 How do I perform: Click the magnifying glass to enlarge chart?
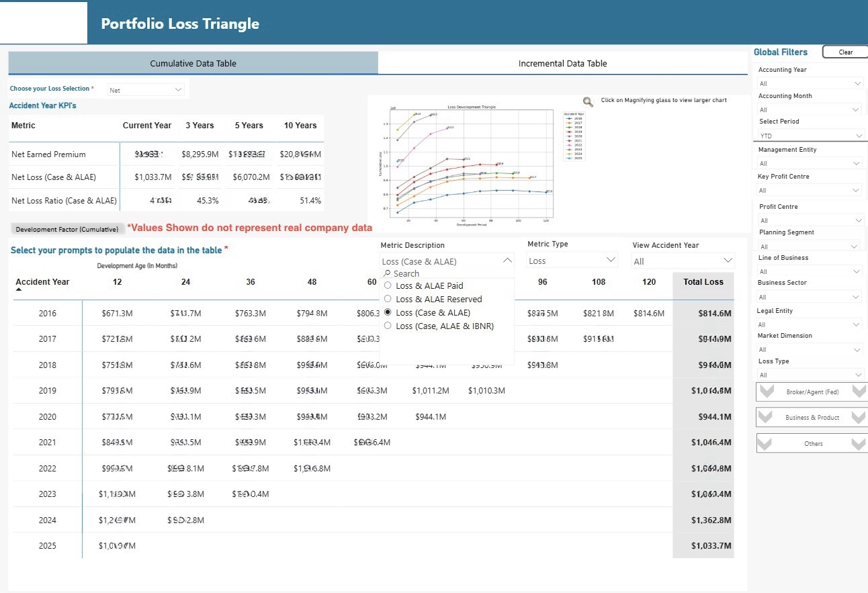[x=588, y=102]
